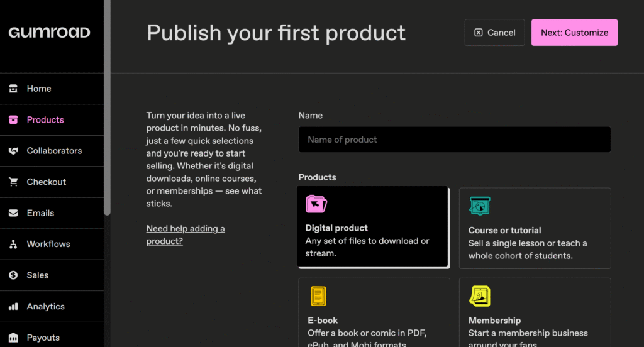Click Next: Customize button
The image size is (644, 347).
[574, 33]
